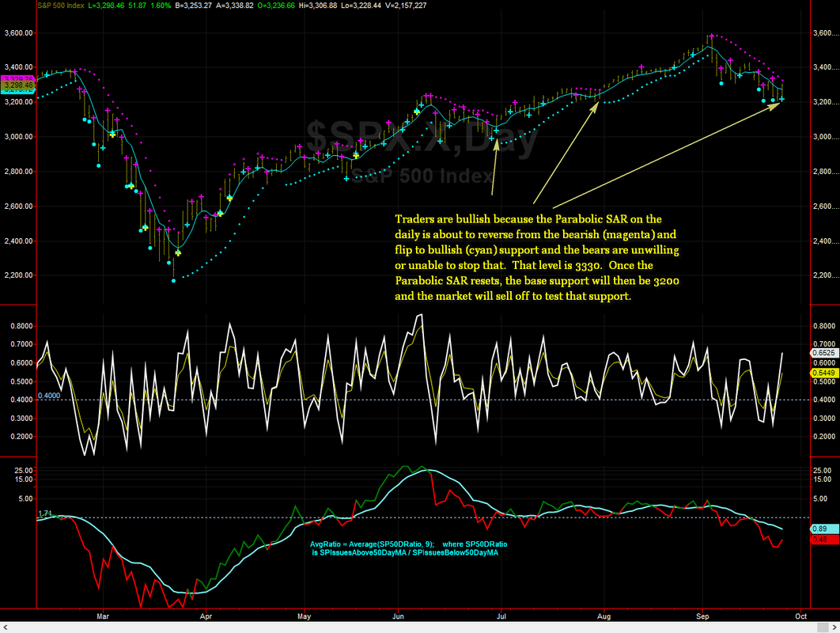Screen dimensions: 840x633
Task: Select the 'Traders are bullish' annotation text
Action: 537,257
